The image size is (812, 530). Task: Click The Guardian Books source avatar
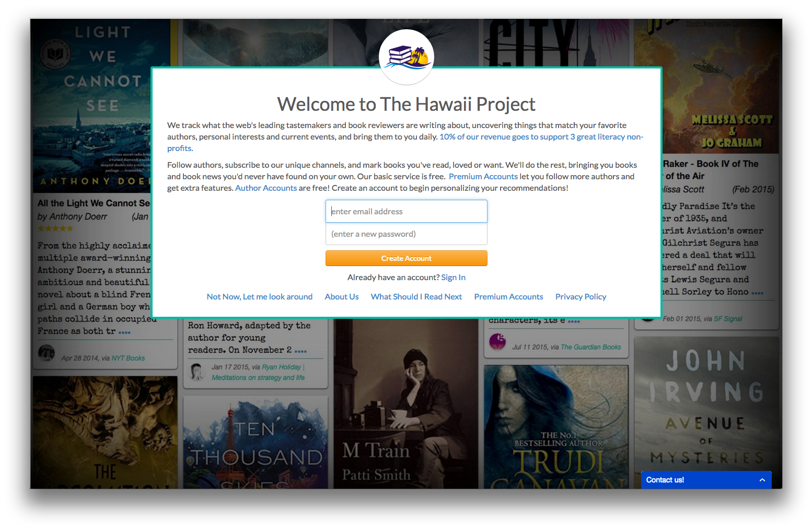pos(497,342)
